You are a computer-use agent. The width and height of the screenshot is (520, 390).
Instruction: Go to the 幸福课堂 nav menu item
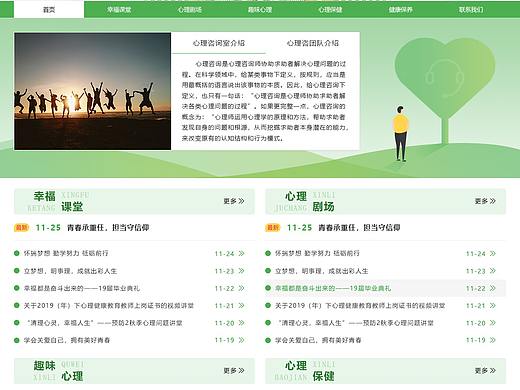click(x=119, y=10)
